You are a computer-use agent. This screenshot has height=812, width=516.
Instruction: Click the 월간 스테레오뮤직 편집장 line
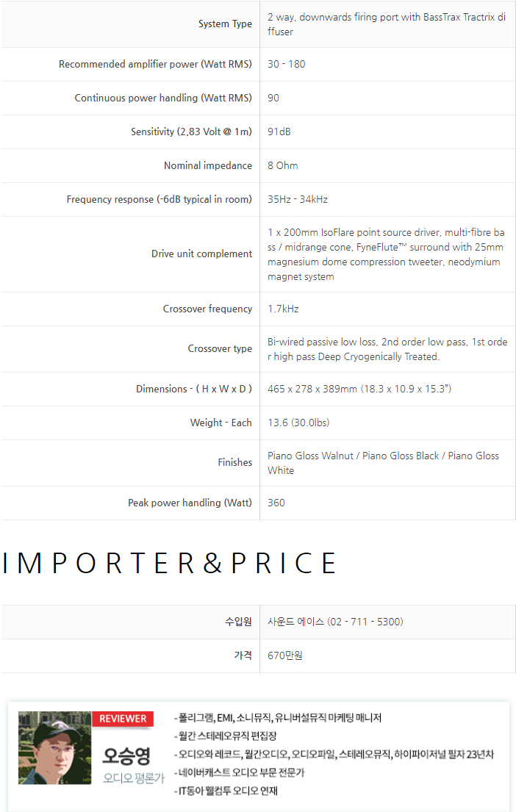coord(226,736)
